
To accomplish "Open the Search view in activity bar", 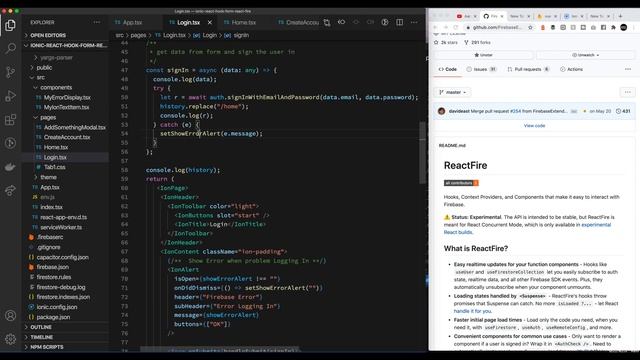I will click(10, 49).
